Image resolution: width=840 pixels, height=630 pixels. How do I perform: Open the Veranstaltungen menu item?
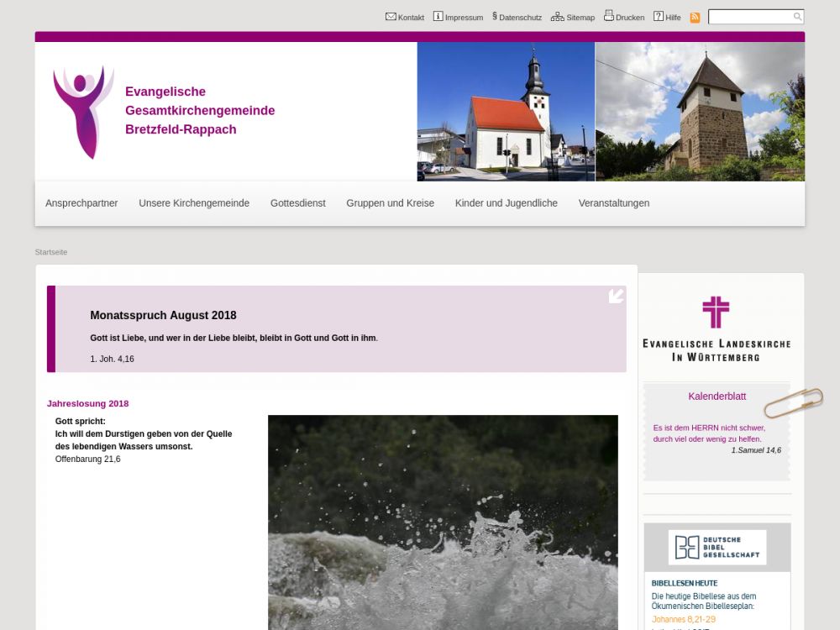pyautogui.click(x=613, y=203)
